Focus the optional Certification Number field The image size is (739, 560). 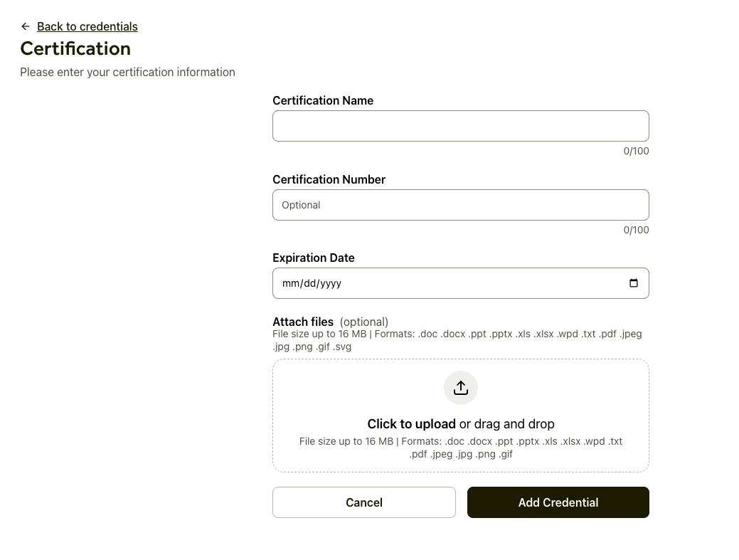click(x=460, y=205)
